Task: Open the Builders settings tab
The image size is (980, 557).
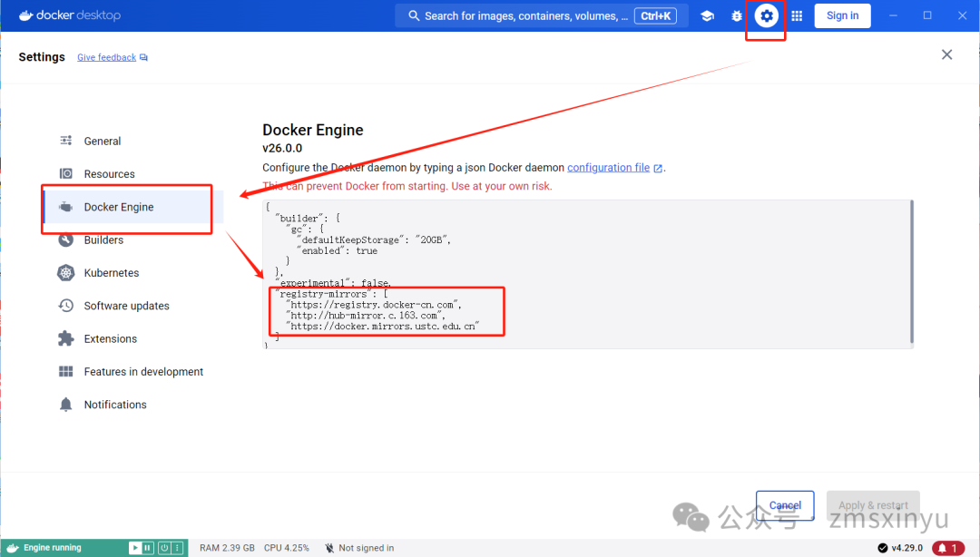Action: tap(133, 239)
